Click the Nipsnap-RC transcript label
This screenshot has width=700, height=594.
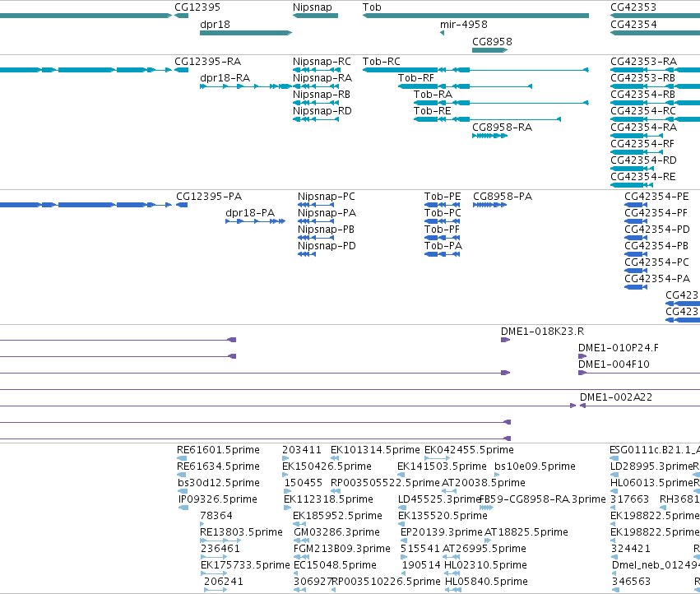pyautogui.click(x=322, y=62)
